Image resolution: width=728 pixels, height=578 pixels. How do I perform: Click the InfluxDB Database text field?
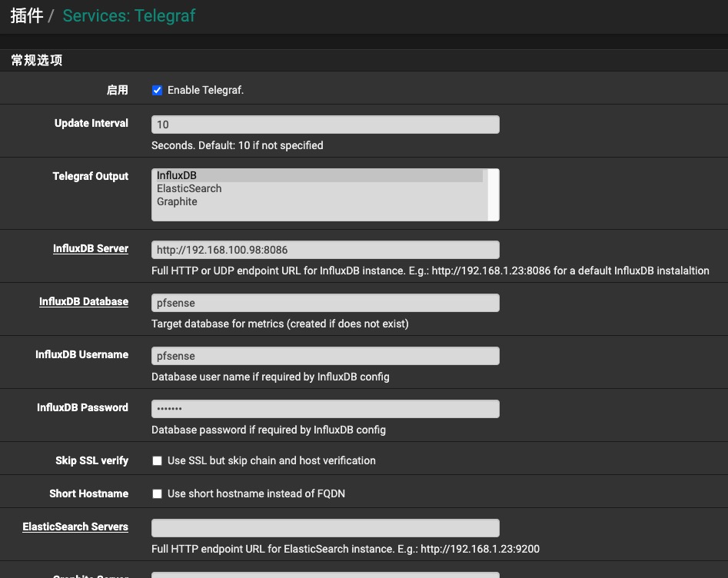[x=325, y=303]
